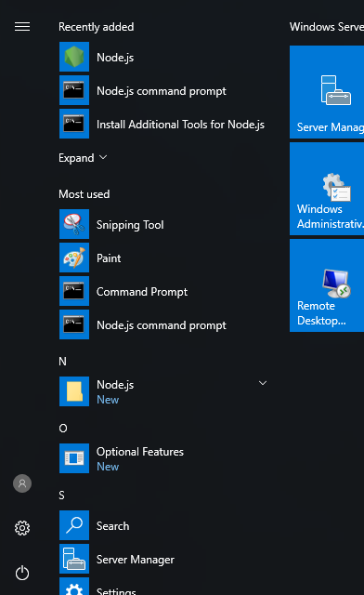Open the Snipping Tool scissors icon
This screenshot has height=595, width=364.
click(74, 224)
